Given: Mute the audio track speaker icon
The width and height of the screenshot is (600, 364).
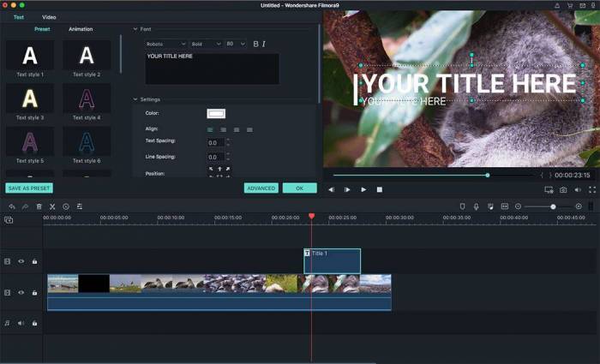Looking at the screenshot, I should pos(21,323).
